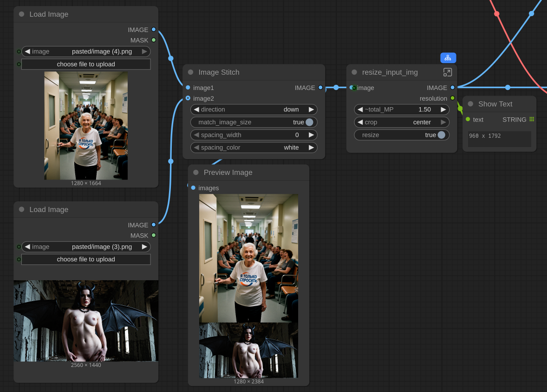Open the resize_input_img subgraph expand icon
The height and width of the screenshot is (392, 547).
tap(447, 72)
